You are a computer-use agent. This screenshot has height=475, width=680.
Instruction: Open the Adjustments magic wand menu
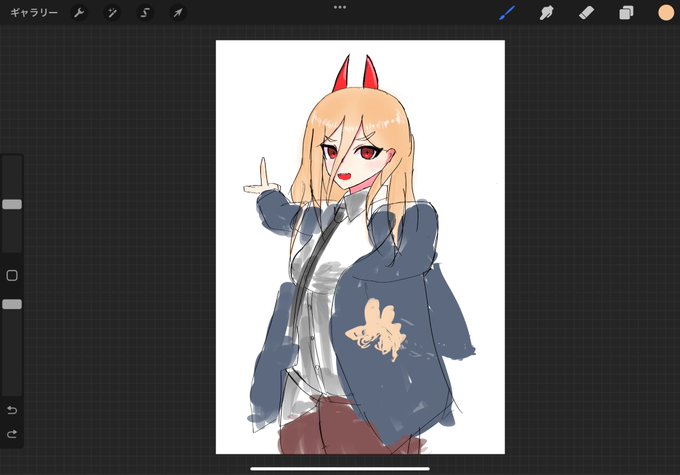point(112,13)
